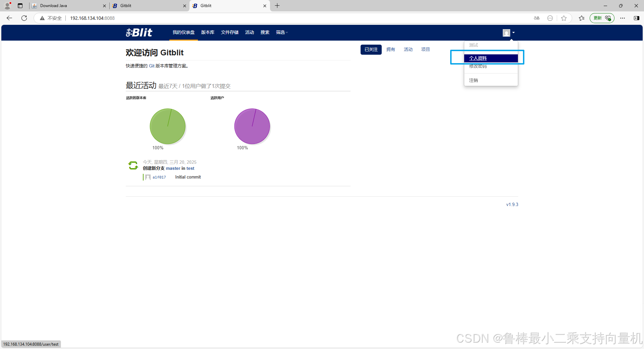Click the green branch activity icon
The width and height of the screenshot is (644, 349).
click(x=133, y=165)
